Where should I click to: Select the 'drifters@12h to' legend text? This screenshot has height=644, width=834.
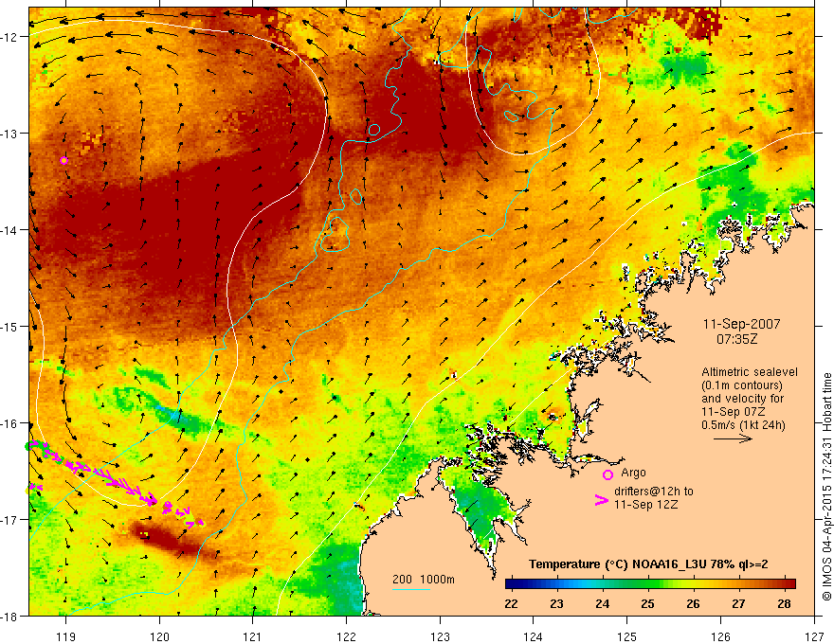click(654, 492)
